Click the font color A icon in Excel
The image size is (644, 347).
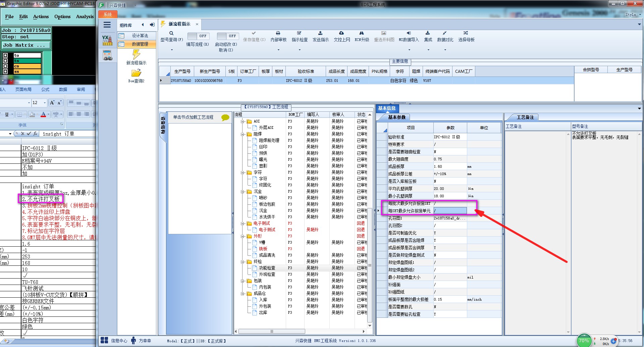click(x=43, y=114)
